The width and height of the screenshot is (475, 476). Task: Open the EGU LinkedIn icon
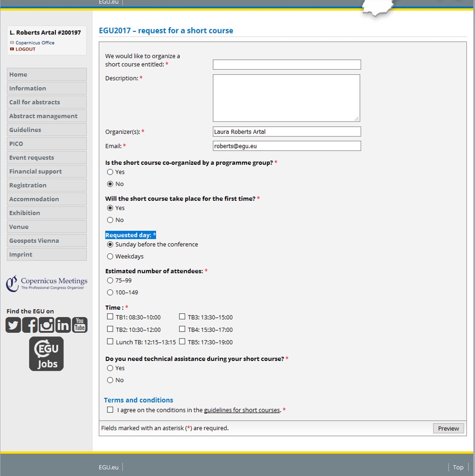click(63, 325)
